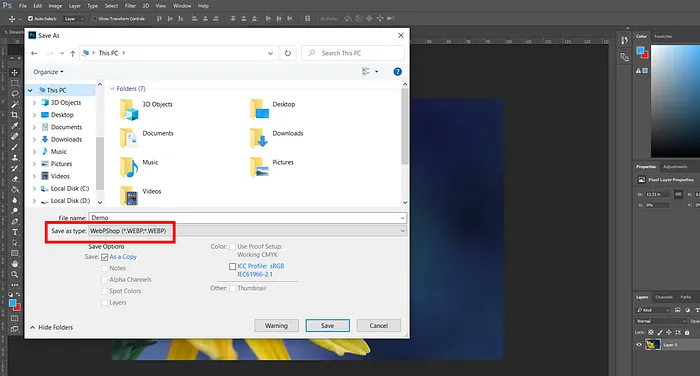The width and height of the screenshot is (700, 376).
Task: Toggle the Notes checkbox
Action: coord(104,268)
